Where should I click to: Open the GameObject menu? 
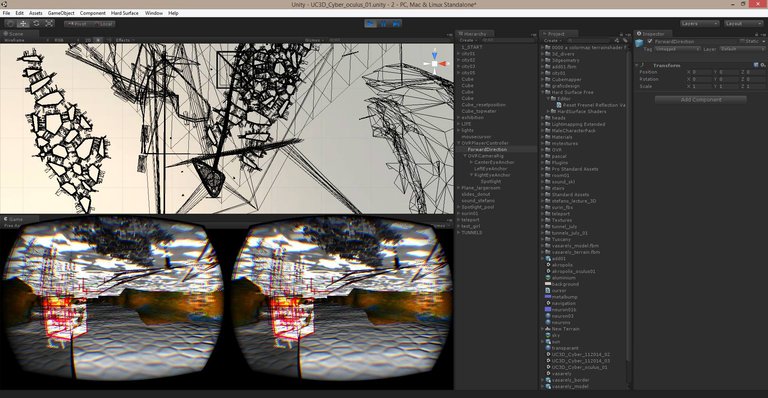pyautogui.click(x=61, y=13)
